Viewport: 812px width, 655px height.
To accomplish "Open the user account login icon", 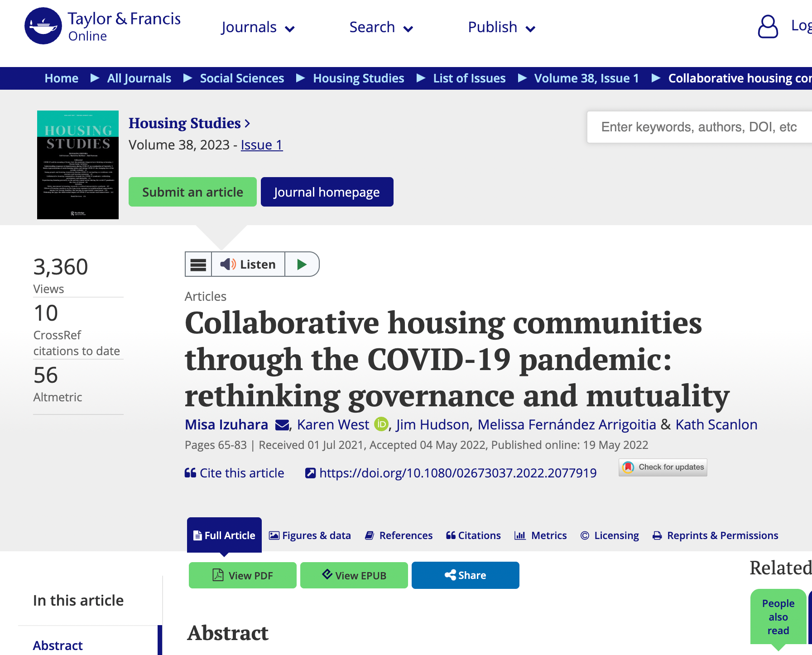I will click(768, 27).
